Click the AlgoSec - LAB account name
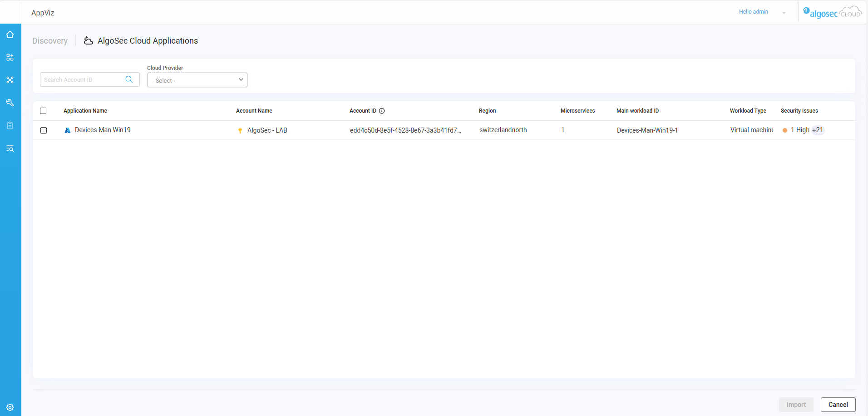 click(x=267, y=130)
